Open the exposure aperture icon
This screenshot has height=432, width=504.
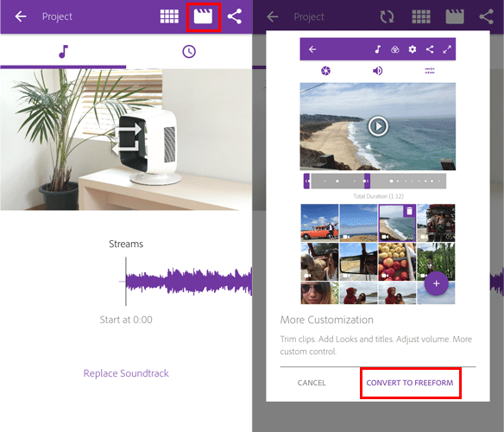point(325,71)
